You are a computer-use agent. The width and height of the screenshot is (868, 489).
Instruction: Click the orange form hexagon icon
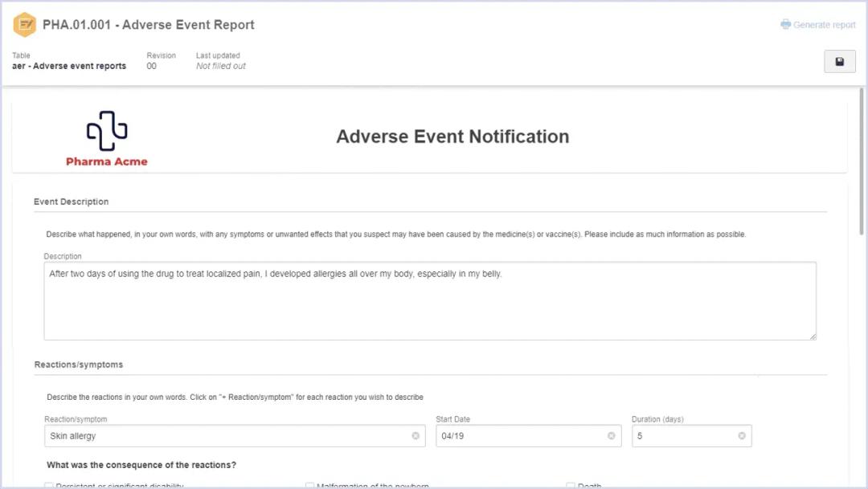point(25,25)
